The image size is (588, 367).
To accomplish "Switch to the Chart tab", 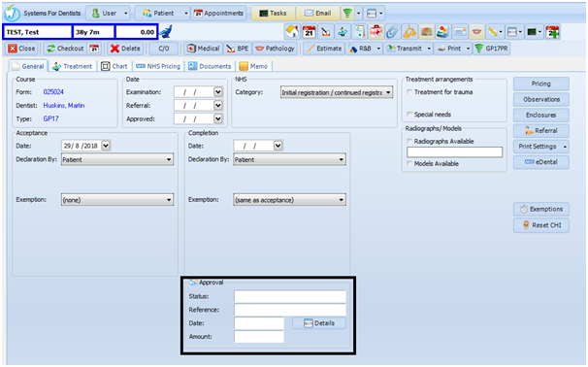I will (x=115, y=66).
